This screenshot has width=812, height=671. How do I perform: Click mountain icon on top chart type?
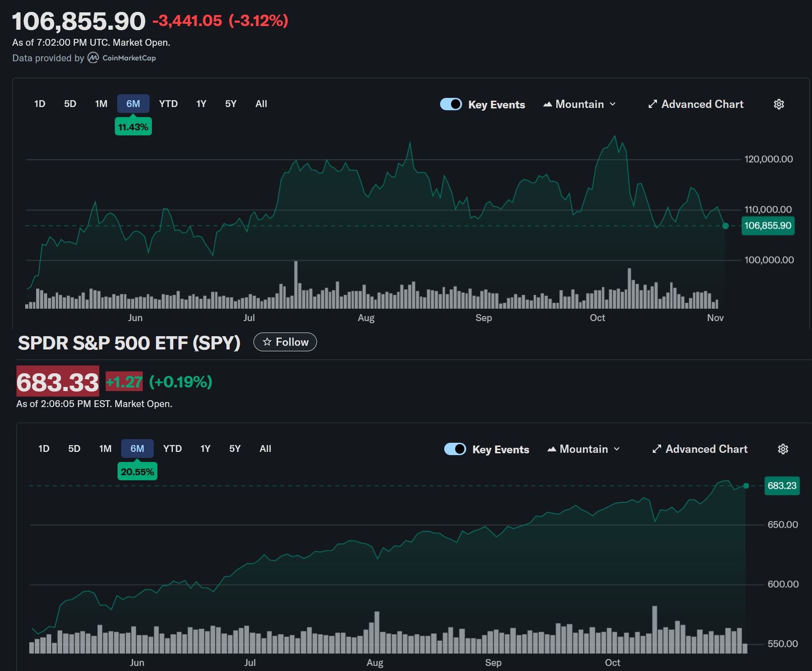coord(548,104)
